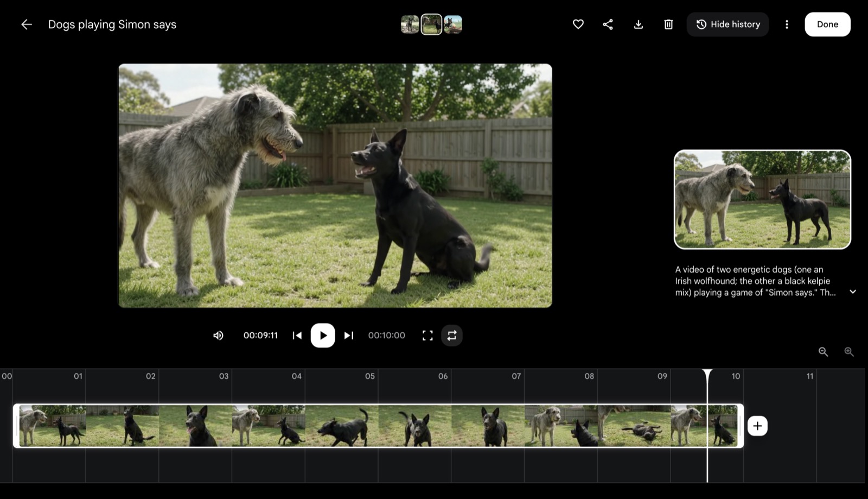Select the middle version thumbnail at top

431,24
